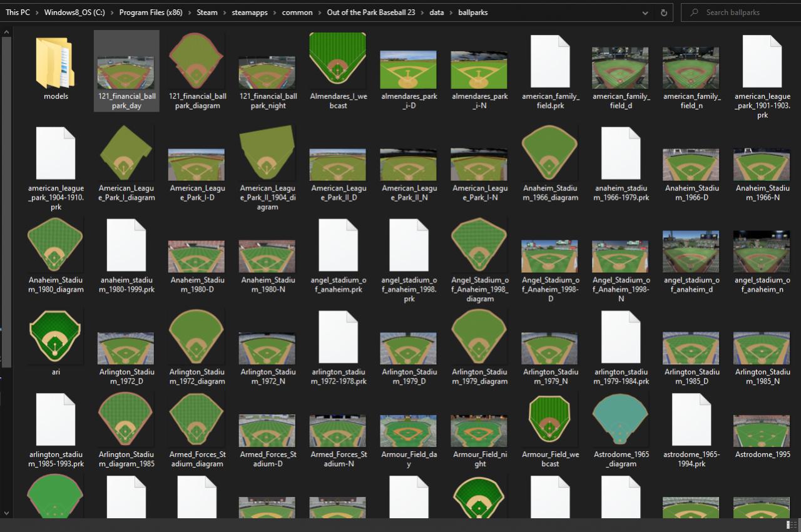The image size is (801, 532).
Task: Select Armour_Field_webcast image
Action: click(x=550, y=430)
